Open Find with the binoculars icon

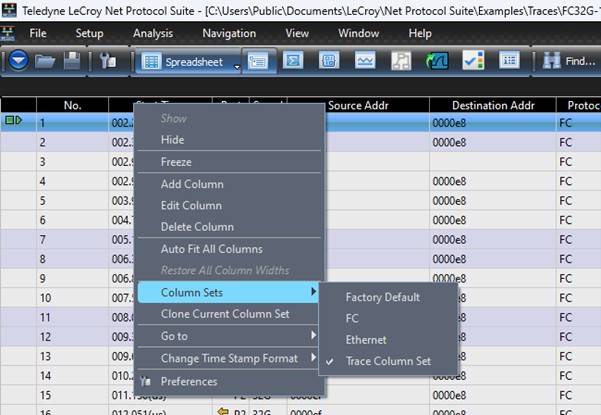click(x=569, y=61)
